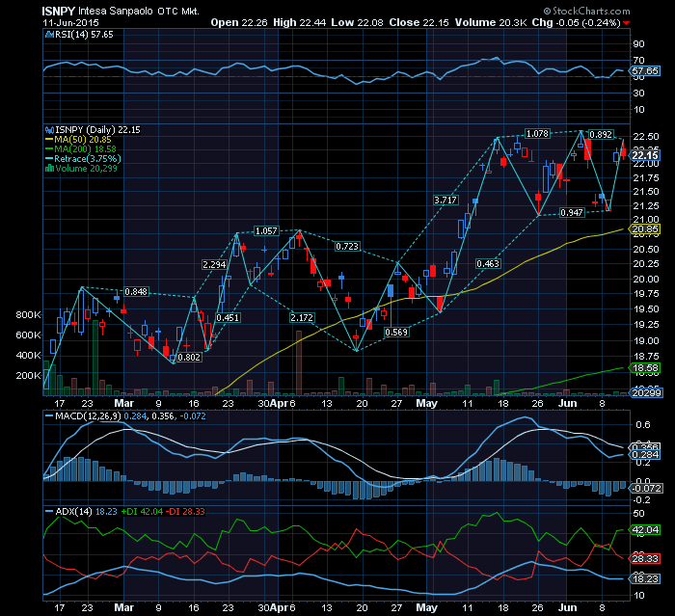This screenshot has width=675, height=616.
Task: Click the May label below the price chart
Action: coord(426,403)
